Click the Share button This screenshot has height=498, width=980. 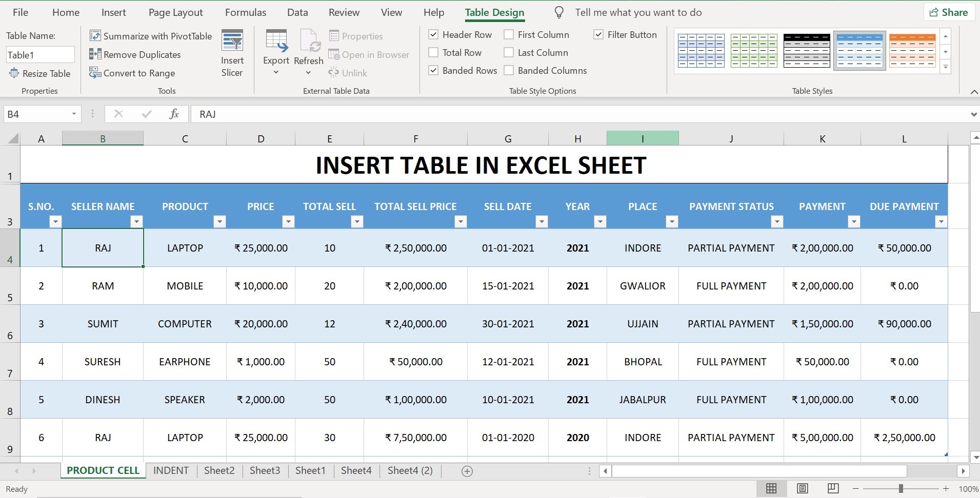pyautogui.click(x=949, y=12)
